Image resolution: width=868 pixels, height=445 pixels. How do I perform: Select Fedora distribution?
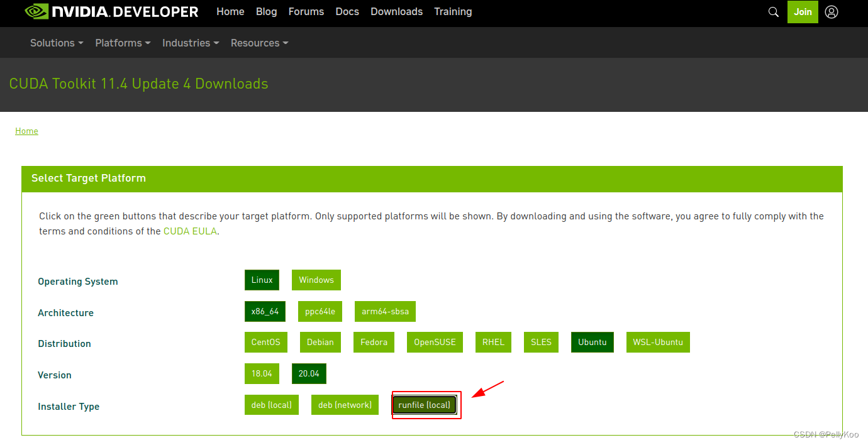point(374,342)
